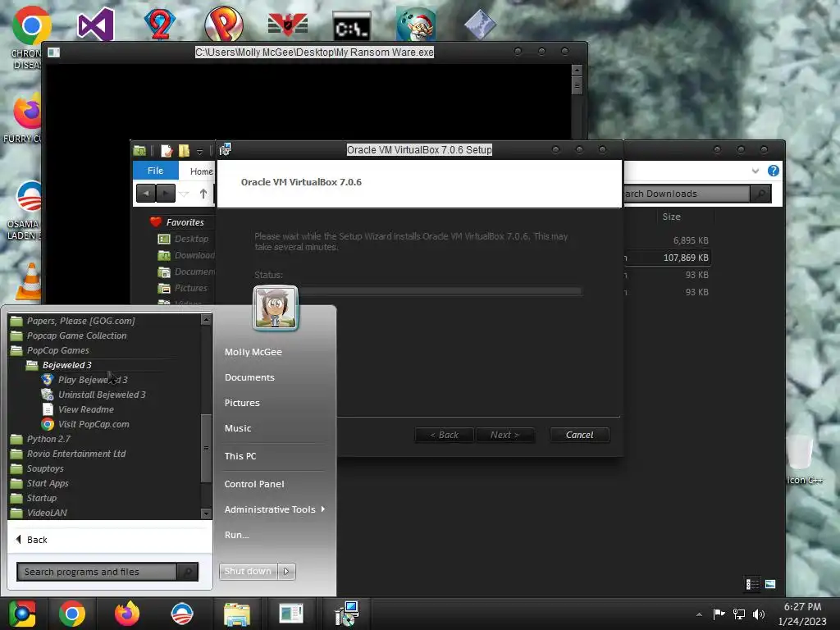The width and height of the screenshot is (840, 630).
Task: Open Google Chrome from the taskbar
Action: 72,614
